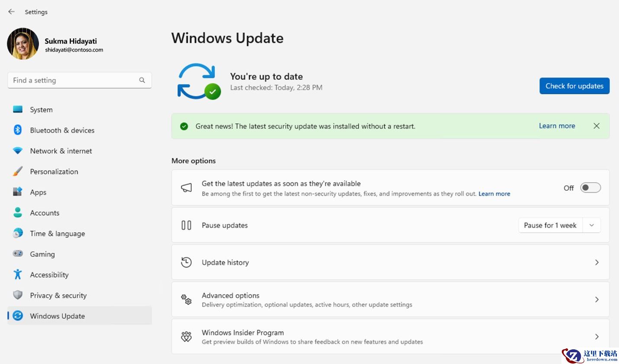Select the Network & internet wifi icon
Image resolution: width=619 pixels, height=364 pixels.
pos(18,151)
